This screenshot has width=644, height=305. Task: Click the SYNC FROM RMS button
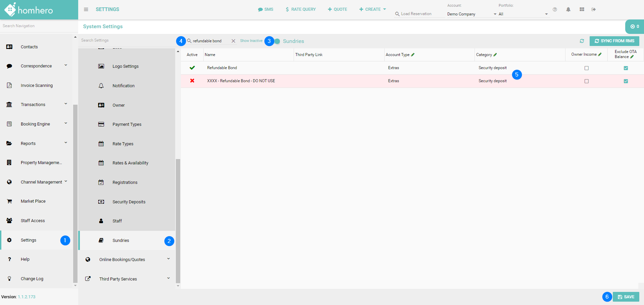tap(614, 41)
